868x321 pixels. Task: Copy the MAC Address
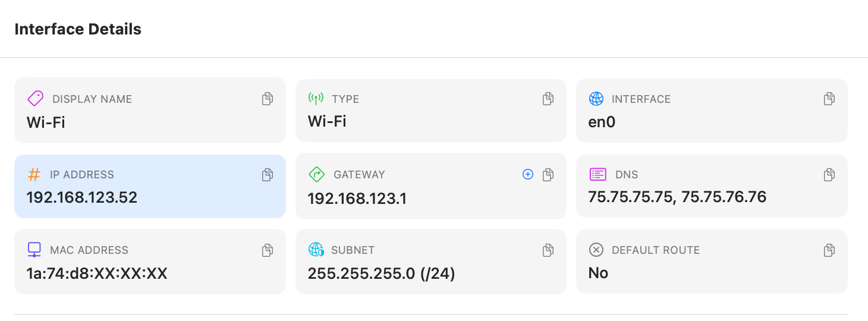268,250
